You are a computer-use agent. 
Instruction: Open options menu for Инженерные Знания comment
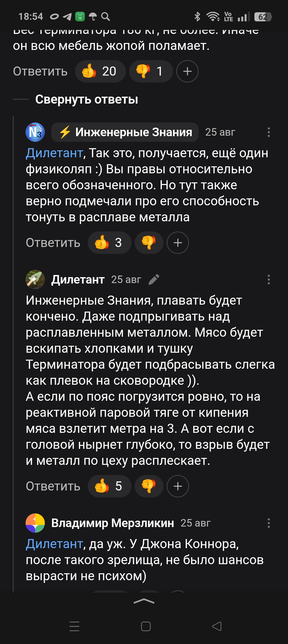click(269, 132)
